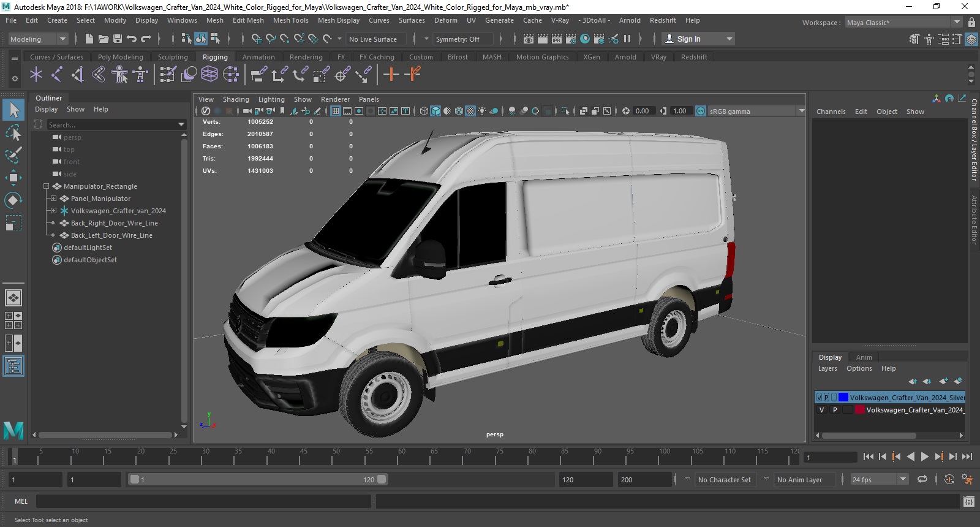Click the Parent Constraint shelf icon
The width and height of the screenshot is (980, 527).
259,75
